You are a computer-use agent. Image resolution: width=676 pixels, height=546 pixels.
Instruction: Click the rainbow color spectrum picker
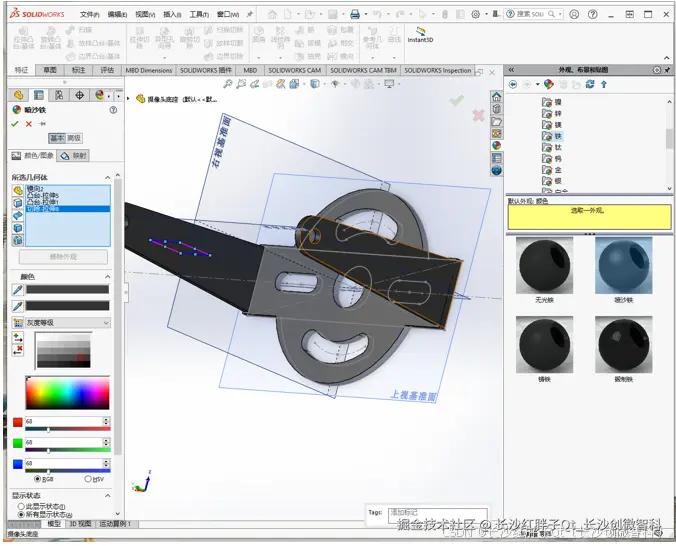click(68, 393)
